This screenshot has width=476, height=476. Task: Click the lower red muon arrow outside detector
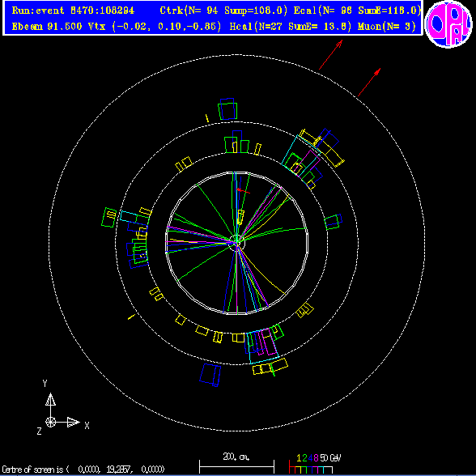[x=369, y=83]
